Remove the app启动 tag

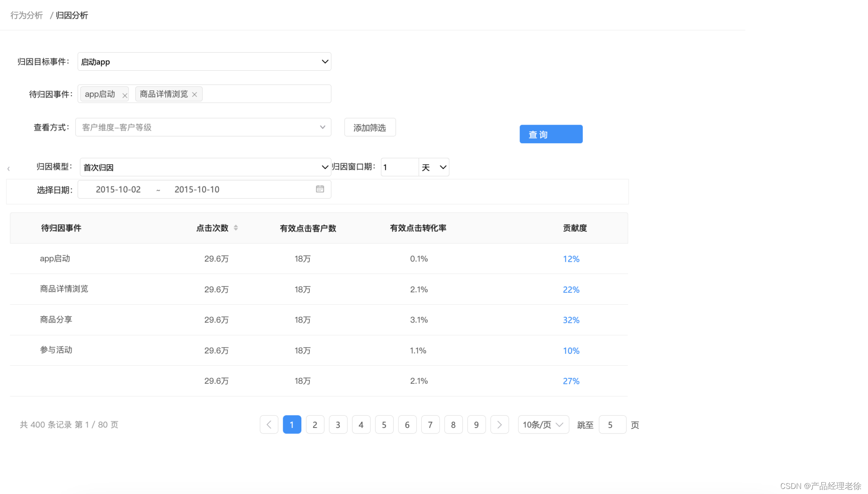coord(125,95)
